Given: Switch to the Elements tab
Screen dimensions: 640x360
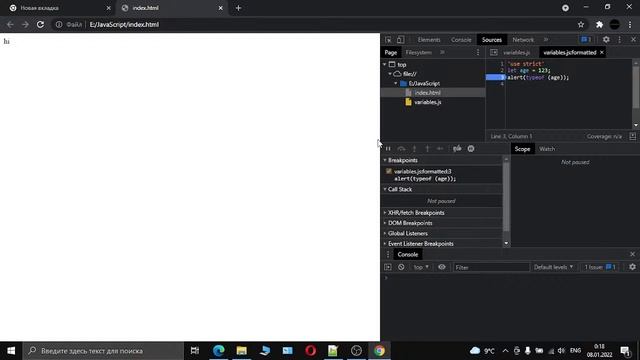Looking at the screenshot, I should 429,40.
